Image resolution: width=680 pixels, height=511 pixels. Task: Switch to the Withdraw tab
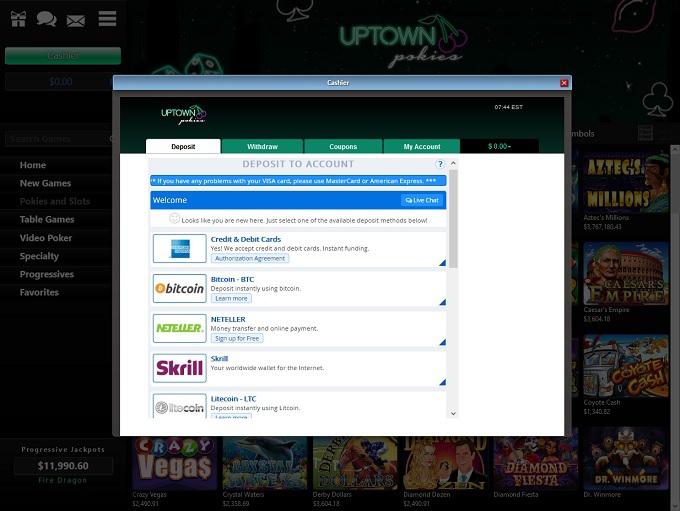(262, 147)
